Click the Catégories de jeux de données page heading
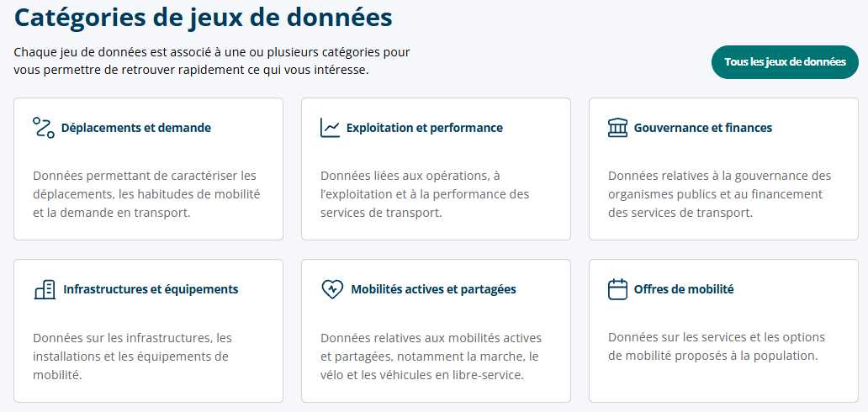 (x=204, y=18)
